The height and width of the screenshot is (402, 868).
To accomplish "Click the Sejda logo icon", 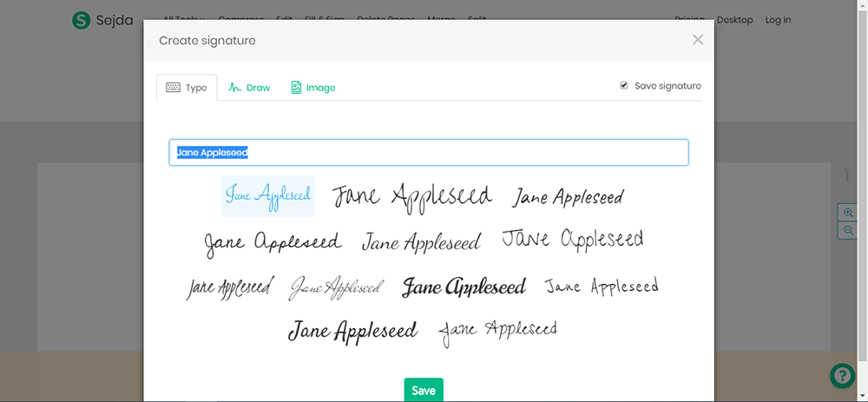I will point(82,20).
